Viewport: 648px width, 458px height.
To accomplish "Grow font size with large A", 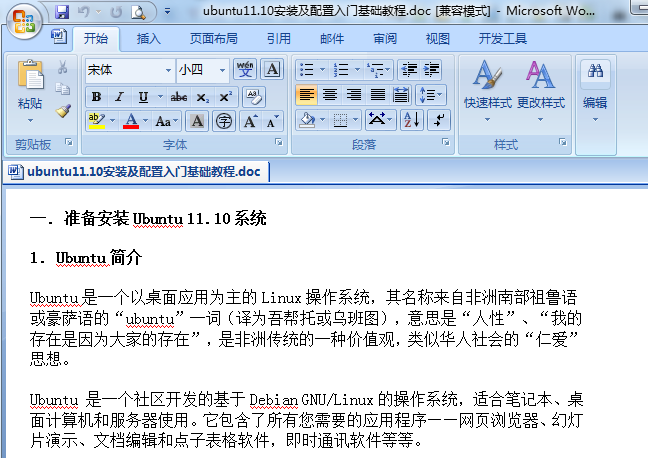I will (251, 121).
